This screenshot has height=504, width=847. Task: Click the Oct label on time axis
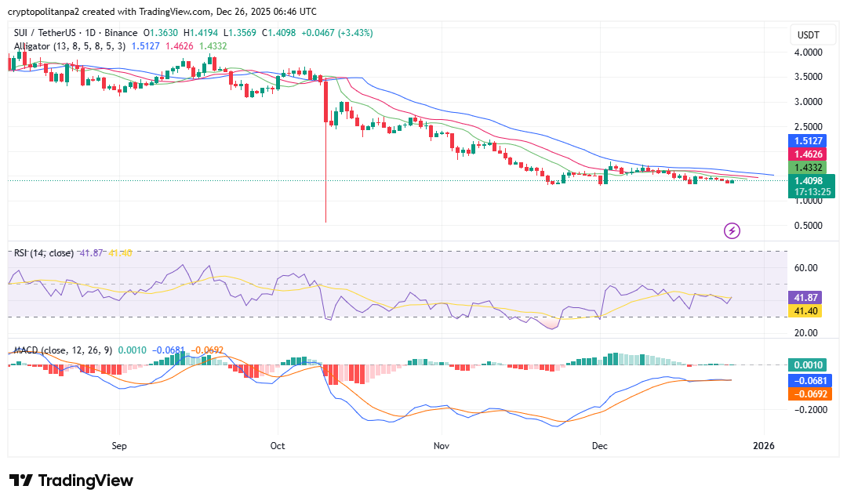pyautogui.click(x=278, y=446)
